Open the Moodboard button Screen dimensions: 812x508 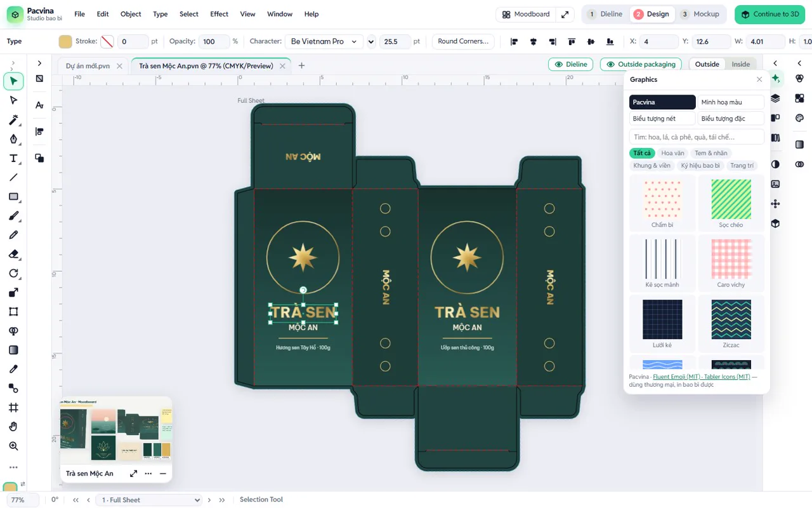[526, 14]
